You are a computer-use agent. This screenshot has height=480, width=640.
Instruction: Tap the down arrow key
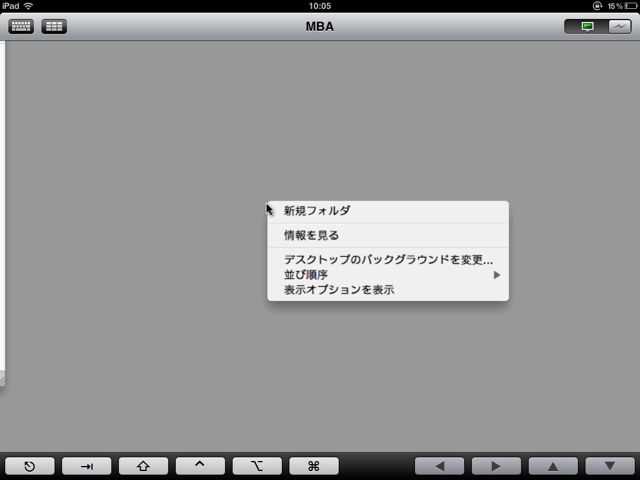tap(609, 466)
